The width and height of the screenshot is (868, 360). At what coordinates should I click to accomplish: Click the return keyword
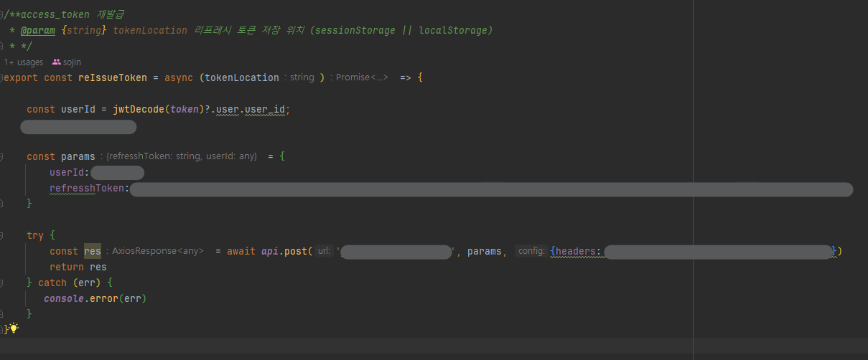(67, 267)
